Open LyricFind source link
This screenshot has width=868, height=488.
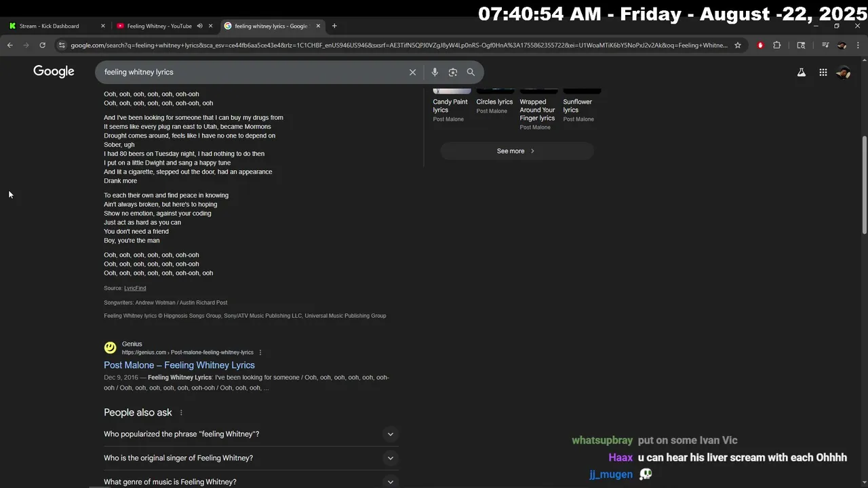click(135, 288)
